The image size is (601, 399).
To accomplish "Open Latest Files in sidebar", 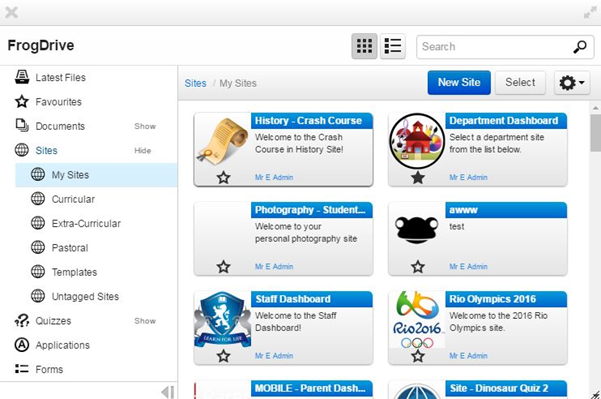I will coord(60,77).
